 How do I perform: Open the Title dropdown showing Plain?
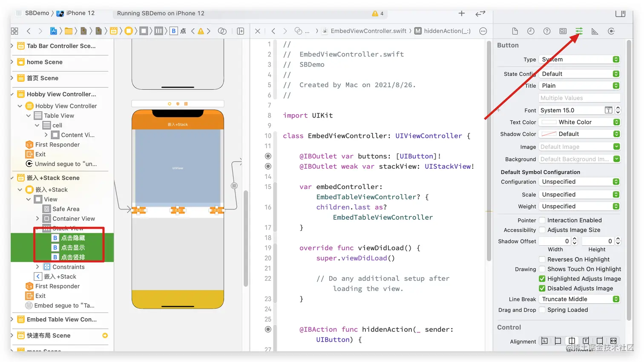click(579, 86)
